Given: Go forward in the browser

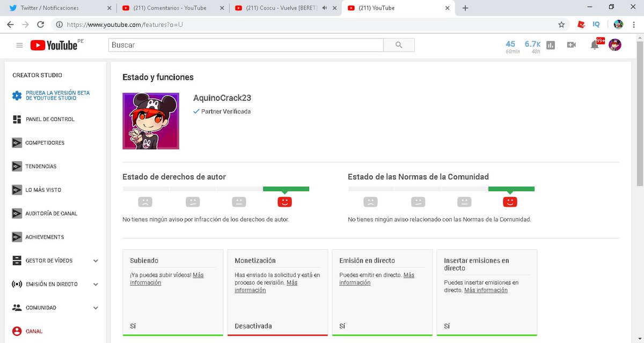Looking at the screenshot, I should point(25,25).
